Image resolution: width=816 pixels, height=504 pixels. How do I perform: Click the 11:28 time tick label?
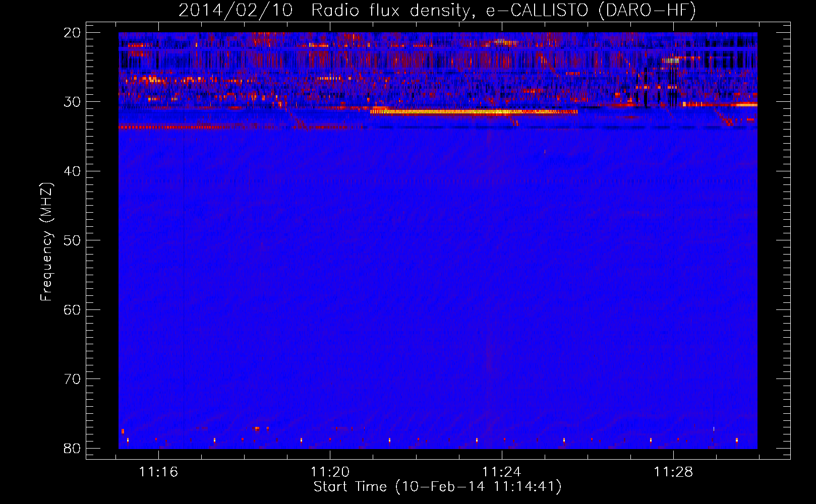pos(673,472)
